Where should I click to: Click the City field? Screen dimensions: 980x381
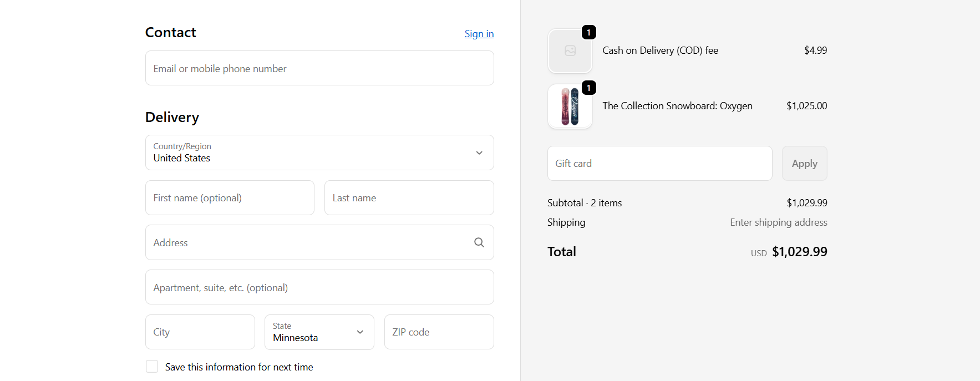click(x=200, y=332)
